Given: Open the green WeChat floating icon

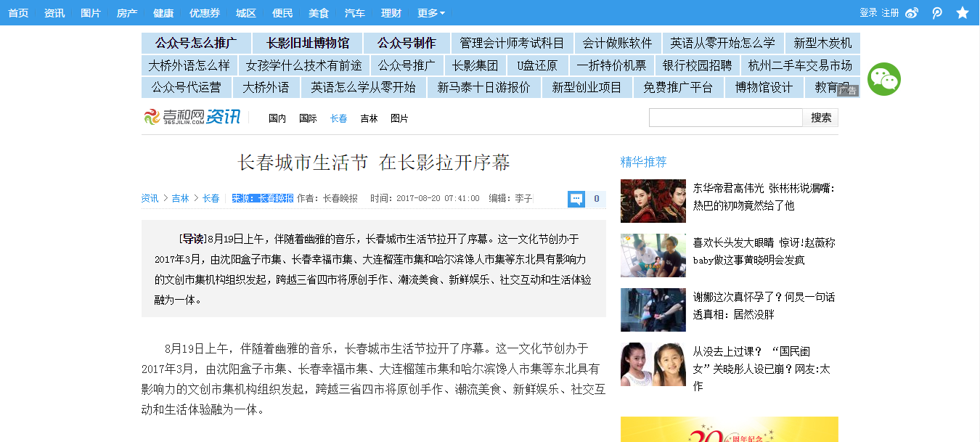Looking at the screenshot, I should pyautogui.click(x=883, y=79).
